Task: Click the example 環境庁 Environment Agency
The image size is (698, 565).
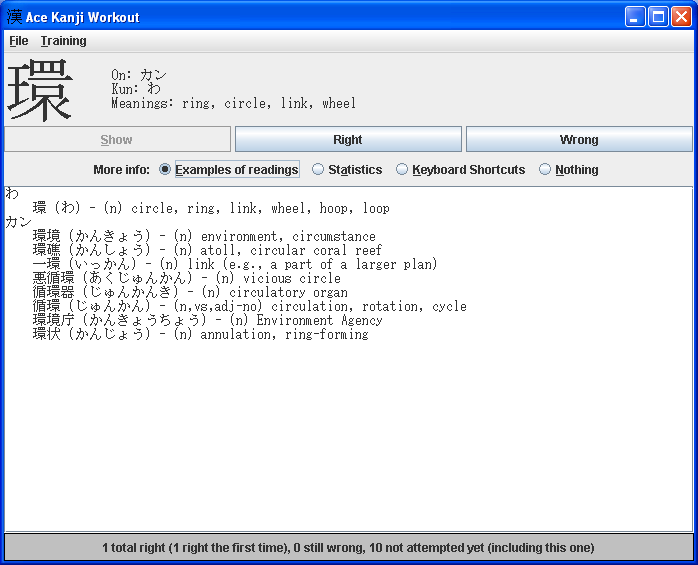Action: tap(207, 320)
